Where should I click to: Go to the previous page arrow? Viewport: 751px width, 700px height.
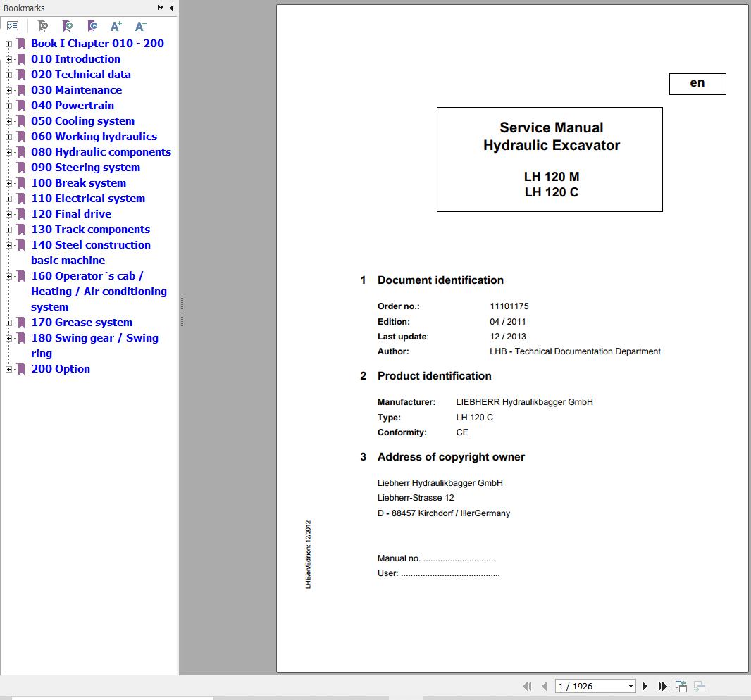tap(544, 686)
